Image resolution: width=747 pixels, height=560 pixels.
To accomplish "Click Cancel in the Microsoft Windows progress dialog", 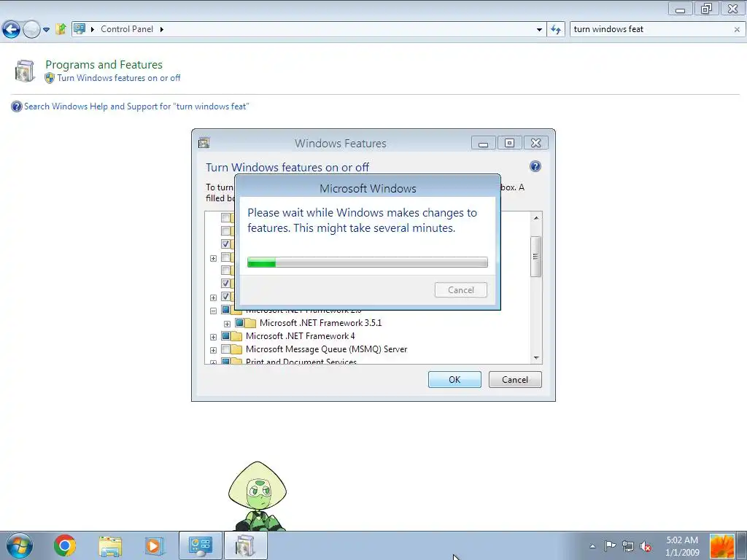I will click(x=461, y=290).
